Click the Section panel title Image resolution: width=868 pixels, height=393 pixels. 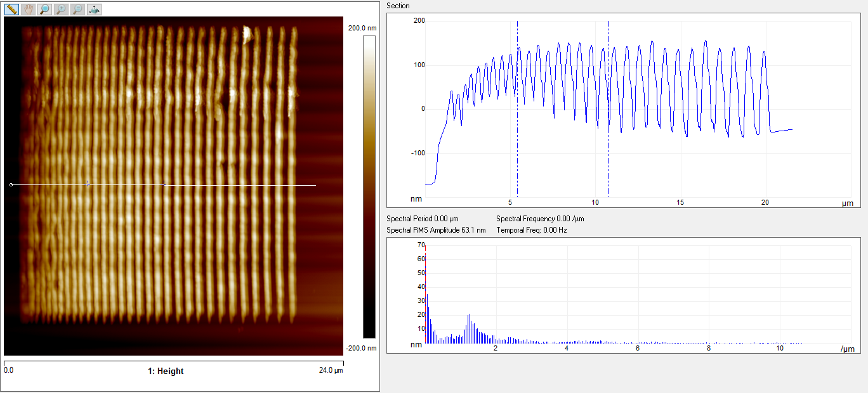click(x=398, y=6)
